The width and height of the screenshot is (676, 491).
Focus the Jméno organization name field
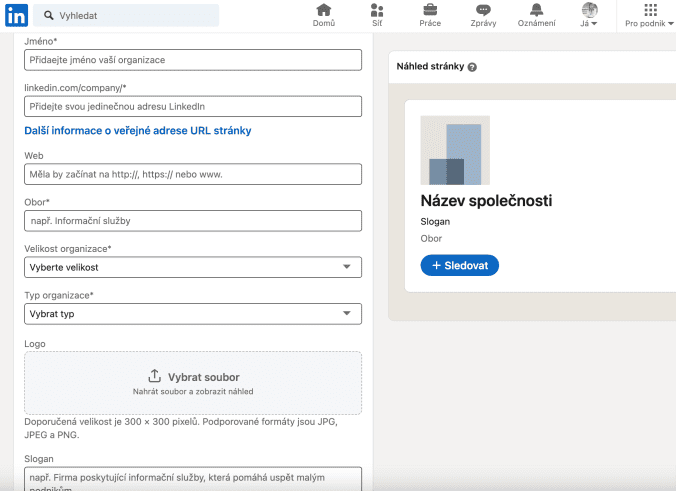[193, 60]
